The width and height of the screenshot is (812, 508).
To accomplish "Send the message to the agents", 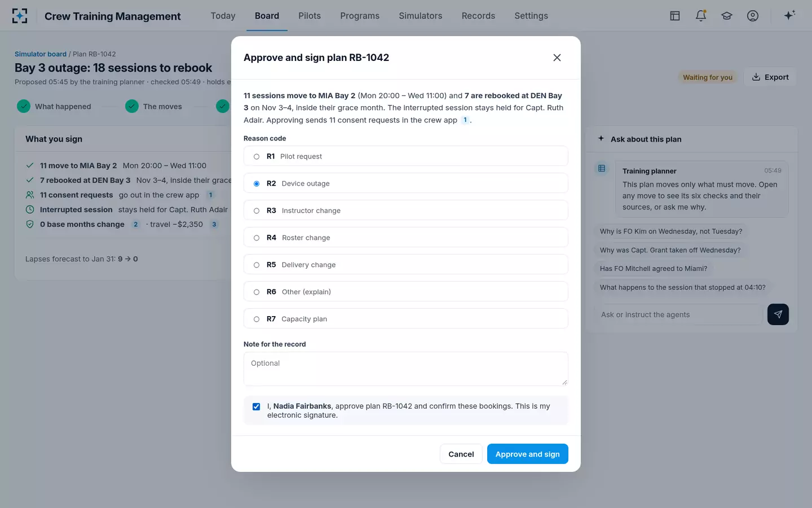I will point(778,314).
